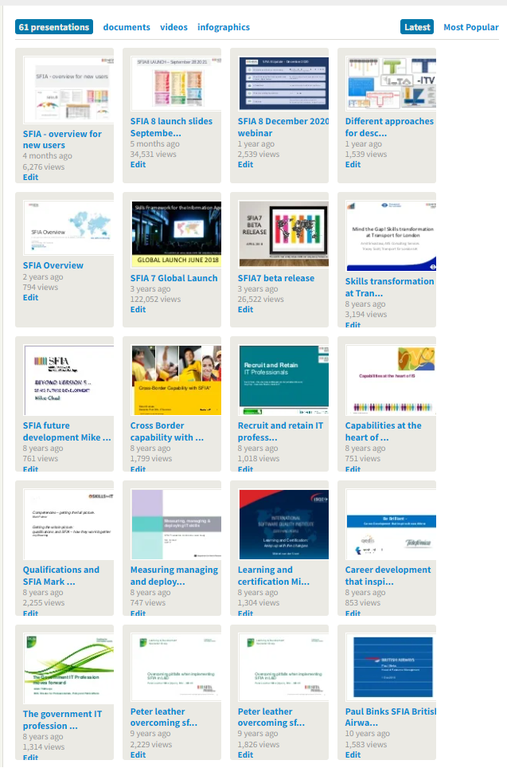Click '10 years ago' under Paul Binks presentation
The height and width of the screenshot is (768, 507).
[x=367, y=733]
